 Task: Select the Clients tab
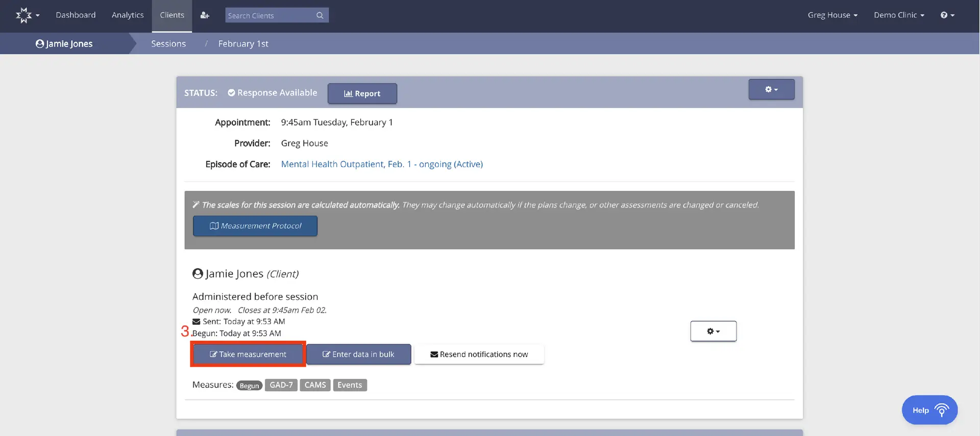(172, 15)
